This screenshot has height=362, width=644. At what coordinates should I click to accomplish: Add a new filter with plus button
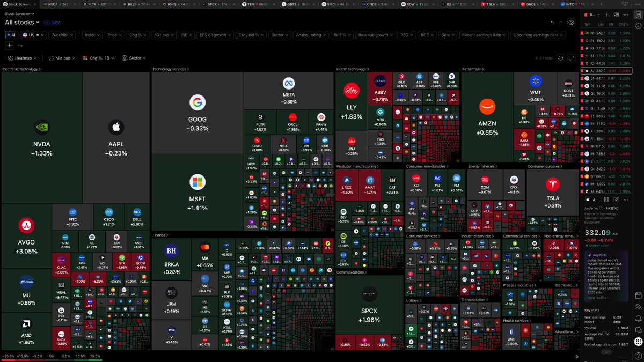pyautogui.click(x=9, y=46)
